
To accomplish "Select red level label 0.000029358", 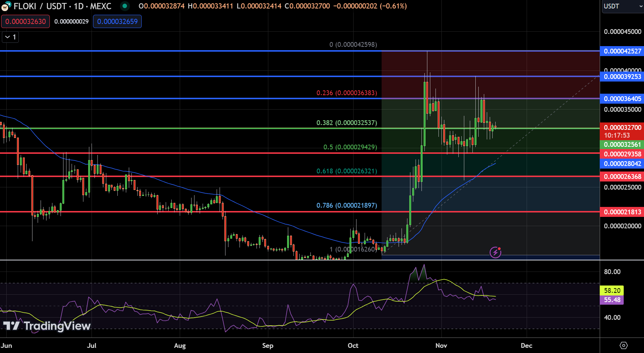I will pyautogui.click(x=622, y=154).
